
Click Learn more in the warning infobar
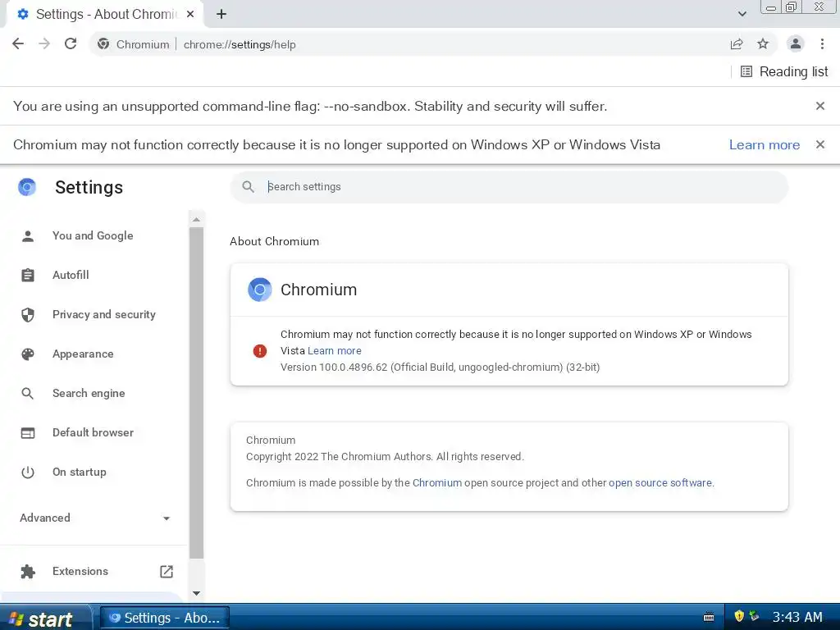coord(765,144)
